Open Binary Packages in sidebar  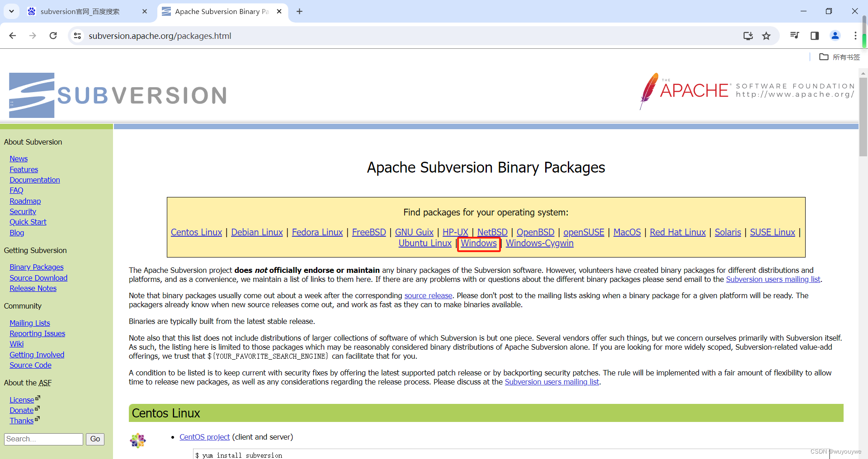pyautogui.click(x=37, y=267)
